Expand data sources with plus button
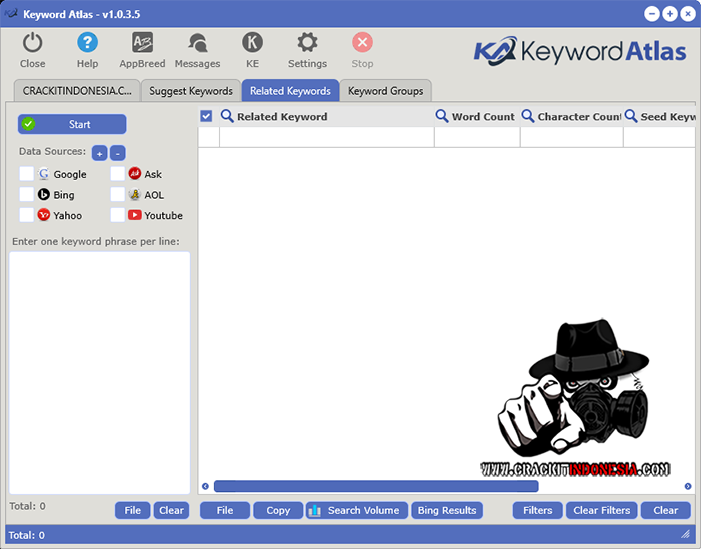This screenshot has width=701, height=549. 99,153
